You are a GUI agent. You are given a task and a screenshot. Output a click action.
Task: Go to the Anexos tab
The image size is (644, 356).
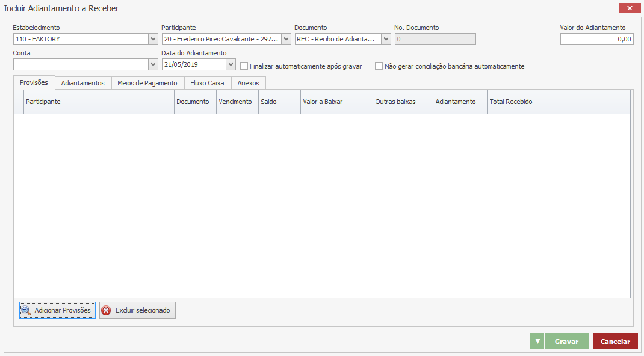pos(248,83)
